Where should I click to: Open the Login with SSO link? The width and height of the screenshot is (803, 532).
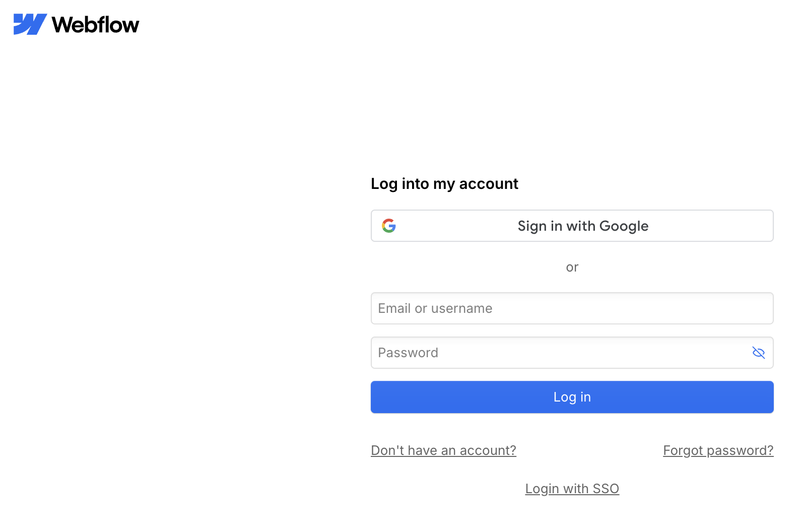[572, 489]
